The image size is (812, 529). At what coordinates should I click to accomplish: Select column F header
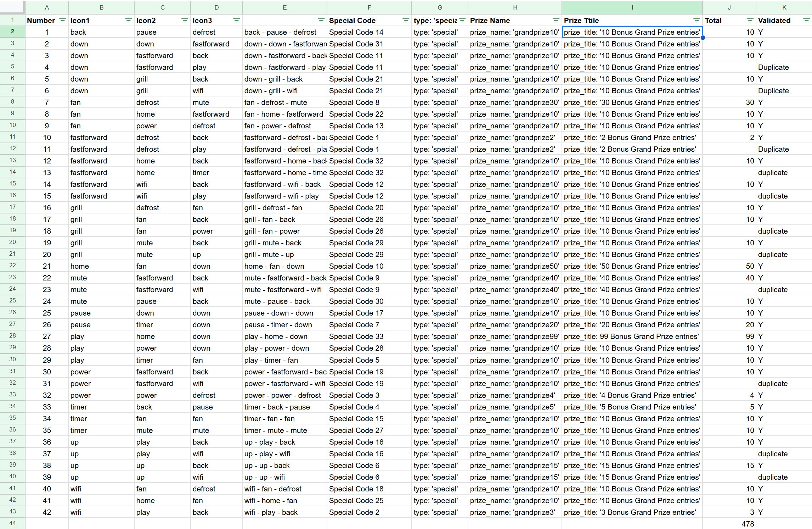click(x=369, y=7)
